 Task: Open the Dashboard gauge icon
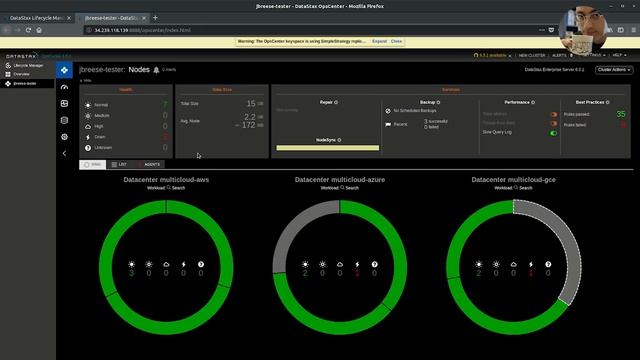[64, 87]
